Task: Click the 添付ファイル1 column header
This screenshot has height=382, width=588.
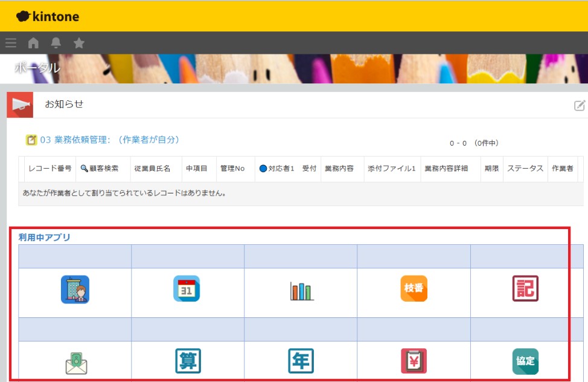Action: coord(392,169)
